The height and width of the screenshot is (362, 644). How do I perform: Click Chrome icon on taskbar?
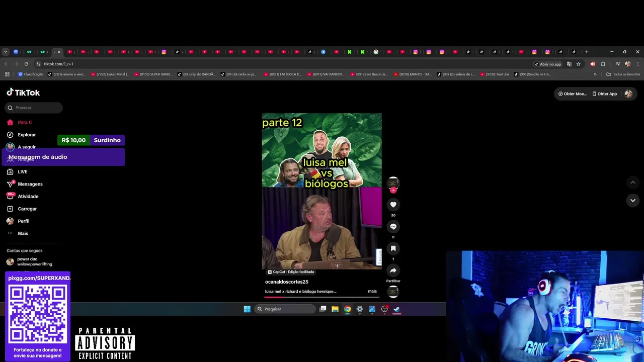pos(347,309)
